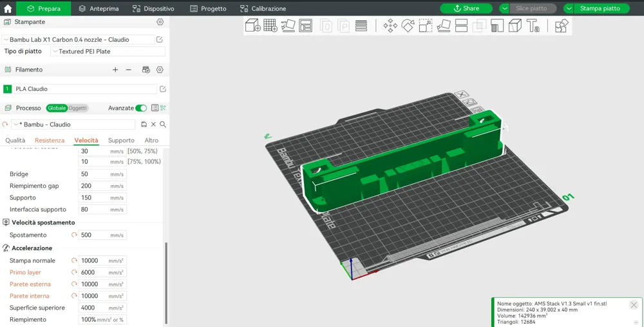
Task: Expand the printer preset dropdown
Action: [x=79, y=39]
